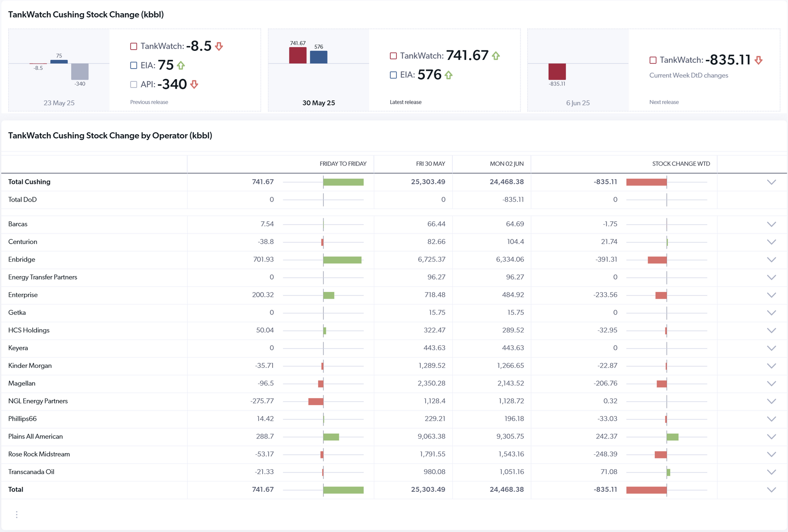
Task: Sort by FRI 30 MAY column header
Action: pyautogui.click(x=431, y=164)
